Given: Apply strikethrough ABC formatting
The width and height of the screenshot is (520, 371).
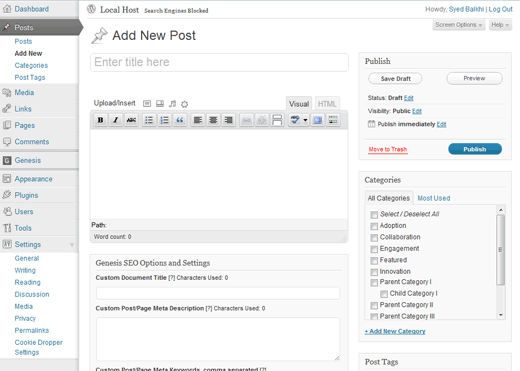Looking at the screenshot, I should pos(131,120).
